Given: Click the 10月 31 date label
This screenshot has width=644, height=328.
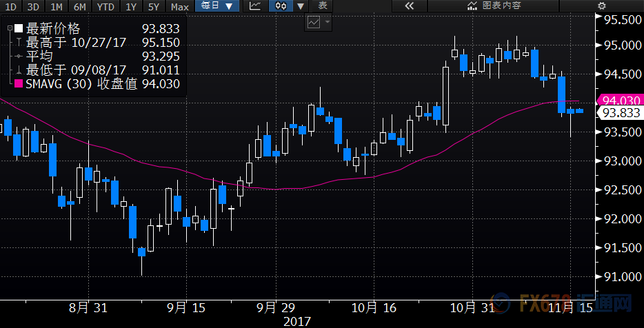Looking at the screenshot, I should [472, 307].
